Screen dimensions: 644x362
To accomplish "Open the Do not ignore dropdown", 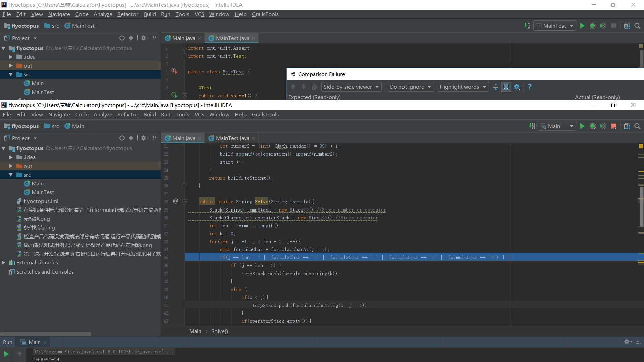I will (x=411, y=87).
